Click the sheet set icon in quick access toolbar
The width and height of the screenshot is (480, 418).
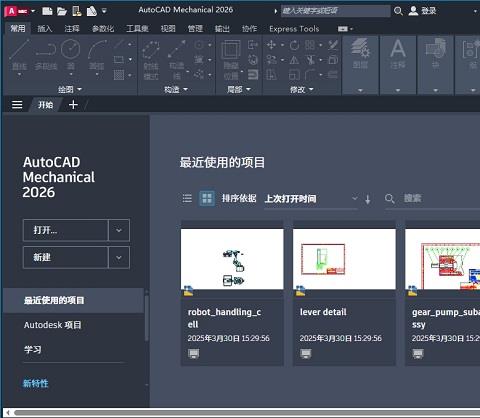pos(91,11)
